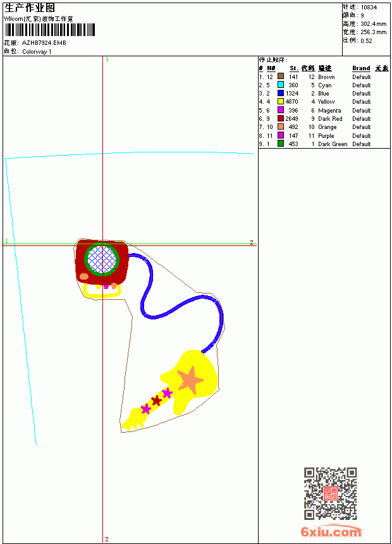The image size is (392, 544).
Task: Click the Magenta color swatch
Action: (281, 110)
